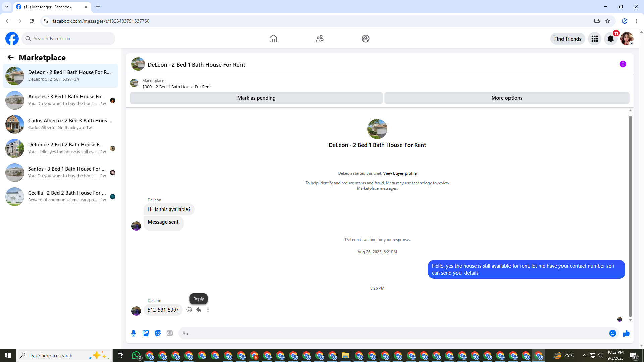
Task: Click the address bar URL
Action: pyautogui.click(x=101, y=21)
